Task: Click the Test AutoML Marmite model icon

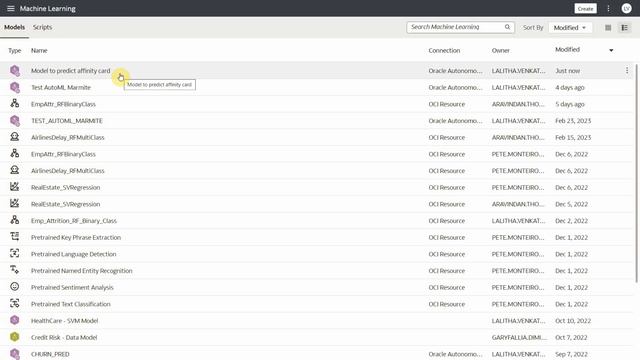Action: coord(15,87)
